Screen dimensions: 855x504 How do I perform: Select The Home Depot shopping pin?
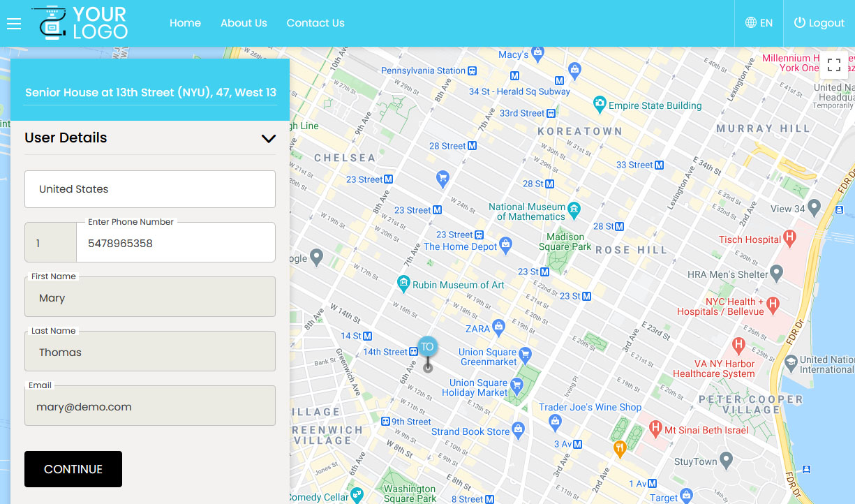click(x=507, y=245)
